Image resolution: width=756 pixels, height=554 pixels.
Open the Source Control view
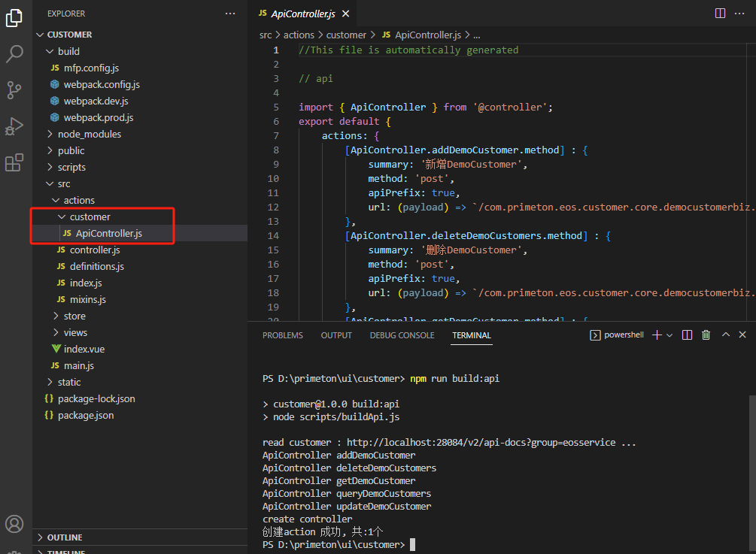[15, 90]
